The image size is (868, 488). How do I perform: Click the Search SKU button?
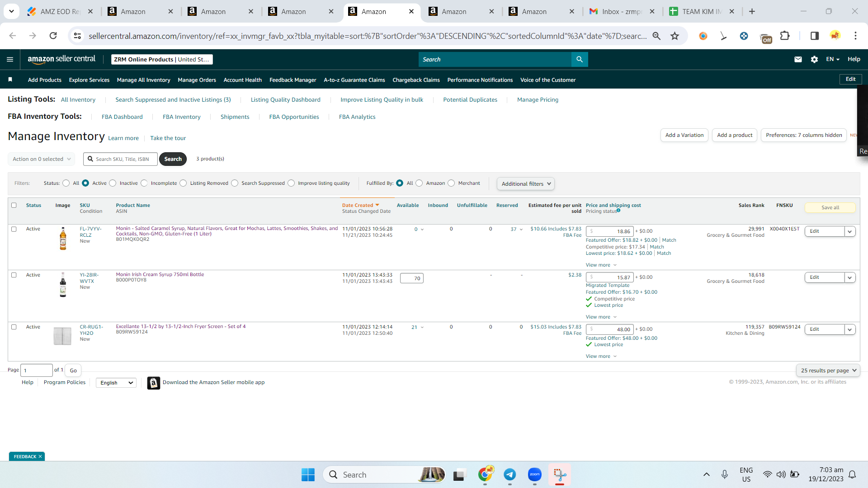(x=173, y=159)
